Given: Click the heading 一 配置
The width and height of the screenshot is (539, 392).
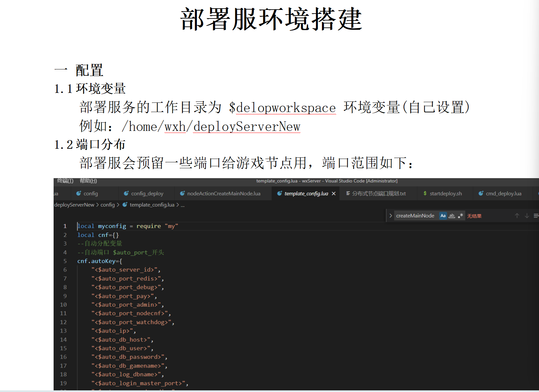Looking at the screenshot, I should [79, 70].
